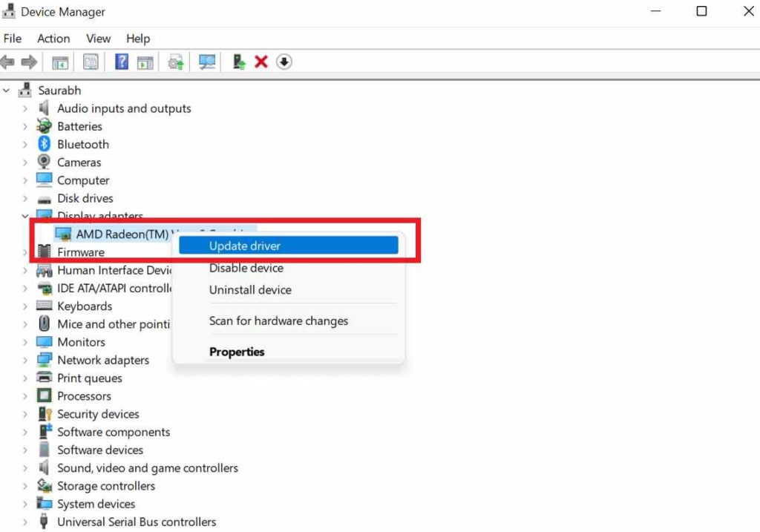Click the Network adapters icon
The height and width of the screenshot is (532, 760).
pos(44,360)
